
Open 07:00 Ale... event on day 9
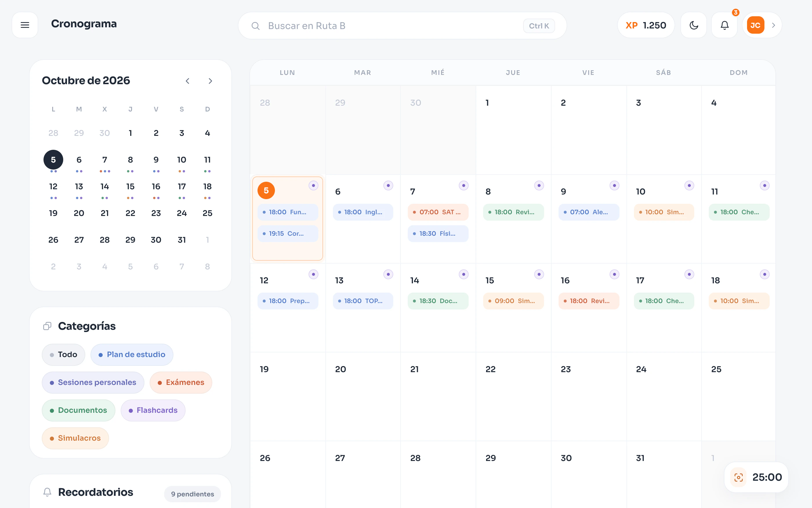point(588,212)
